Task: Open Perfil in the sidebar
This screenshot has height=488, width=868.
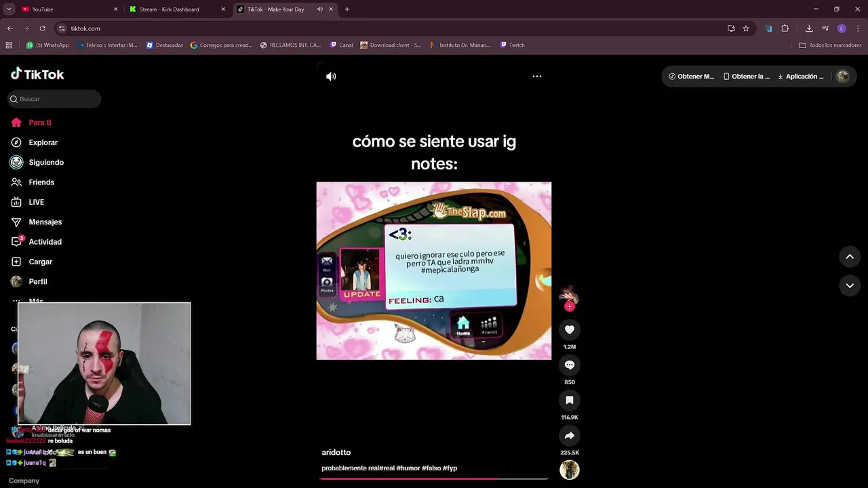Action: (29, 281)
